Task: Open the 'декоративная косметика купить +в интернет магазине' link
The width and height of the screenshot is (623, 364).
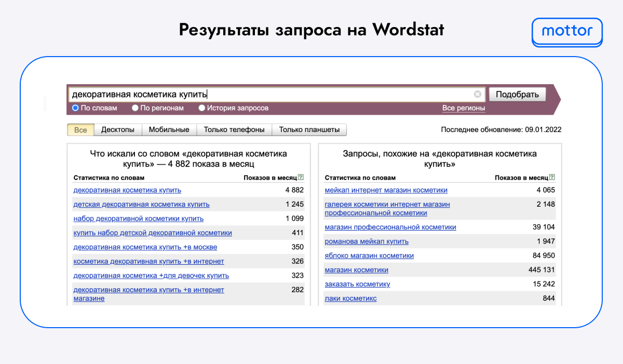Action: [x=149, y=294]
